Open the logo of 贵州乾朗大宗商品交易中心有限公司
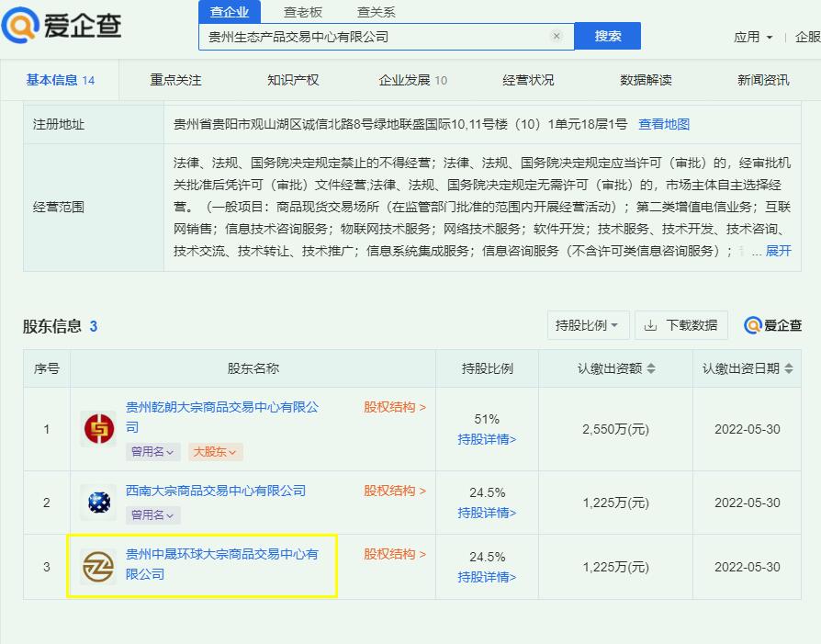821x644 pixels. pyautogui.click(x=99, y=429)
